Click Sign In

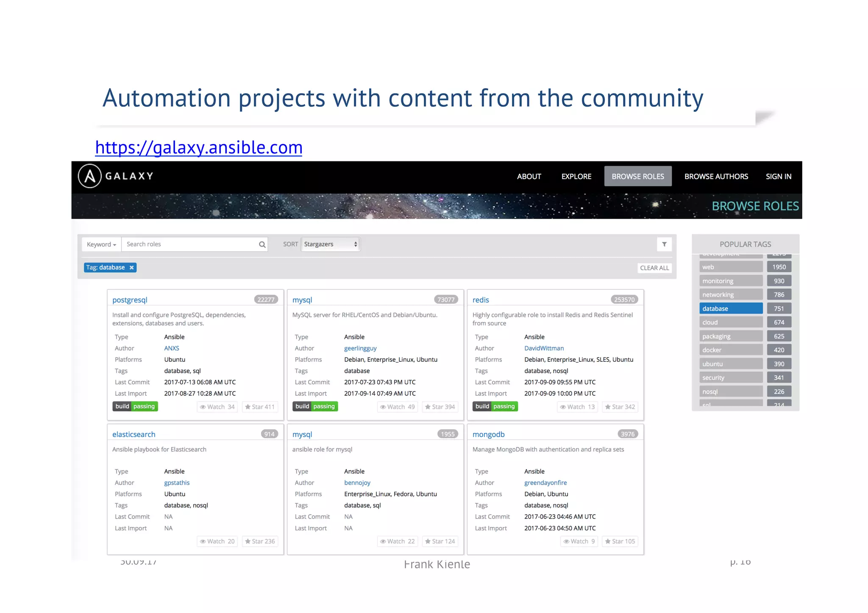pos(779,176)
